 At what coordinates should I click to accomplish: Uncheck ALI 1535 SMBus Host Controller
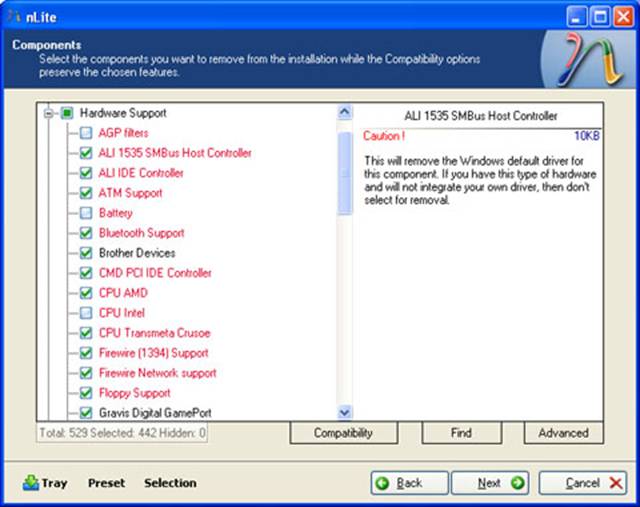click(x=86, y=153)
